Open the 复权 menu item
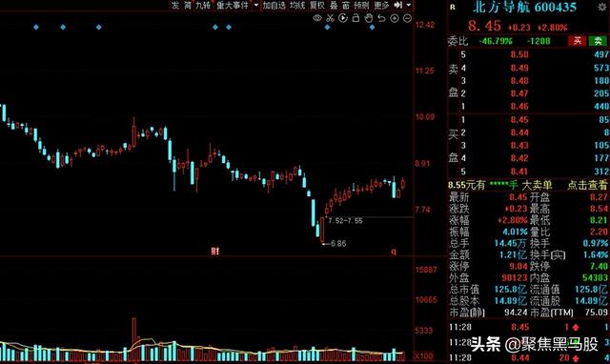Viewport: 610px width, 364px height. (x=317, y=5)
